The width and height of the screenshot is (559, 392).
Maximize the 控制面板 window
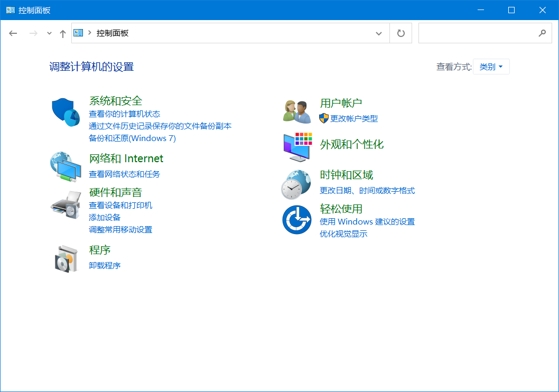511,10
